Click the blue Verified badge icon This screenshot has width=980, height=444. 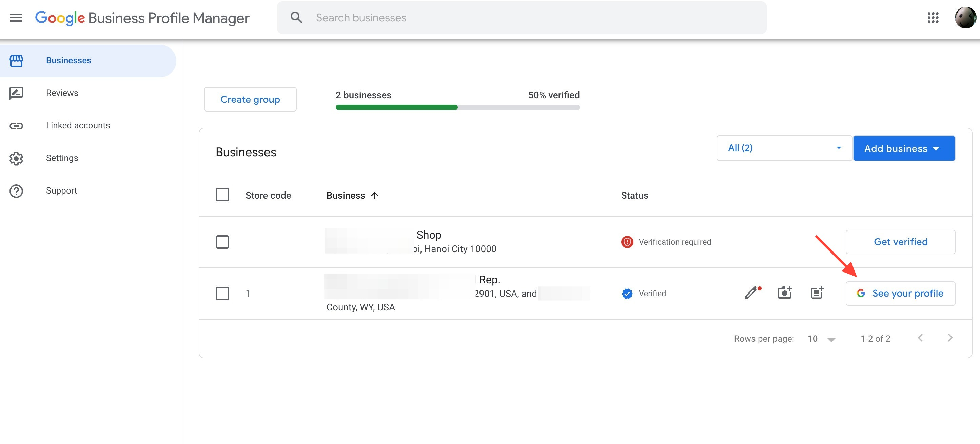point(627,294)
